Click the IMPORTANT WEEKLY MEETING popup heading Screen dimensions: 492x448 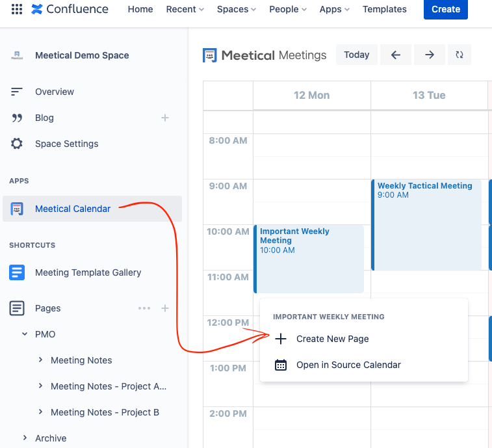[328, 317]
